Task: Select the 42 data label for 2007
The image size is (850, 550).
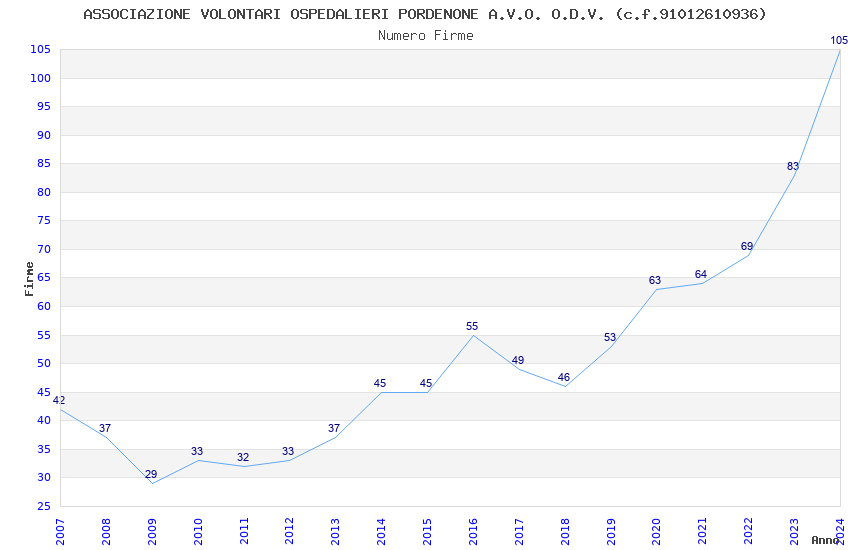Action: [59, 400]
